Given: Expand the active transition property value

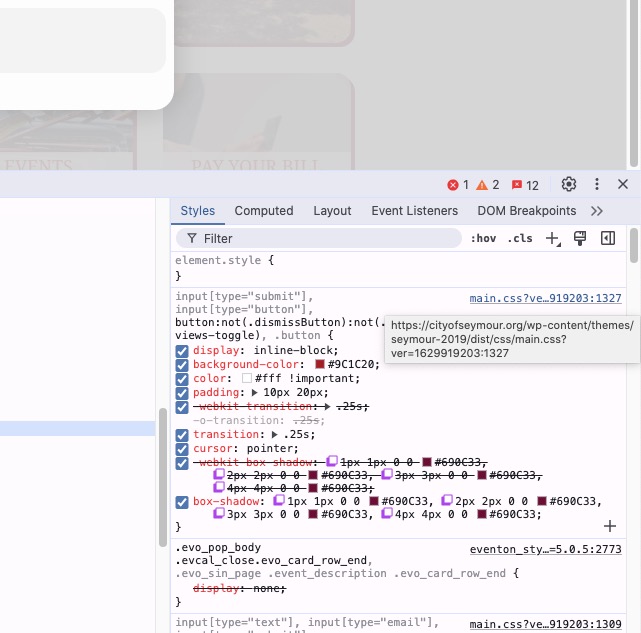Looking at the screenshot, I should point(275,435).
